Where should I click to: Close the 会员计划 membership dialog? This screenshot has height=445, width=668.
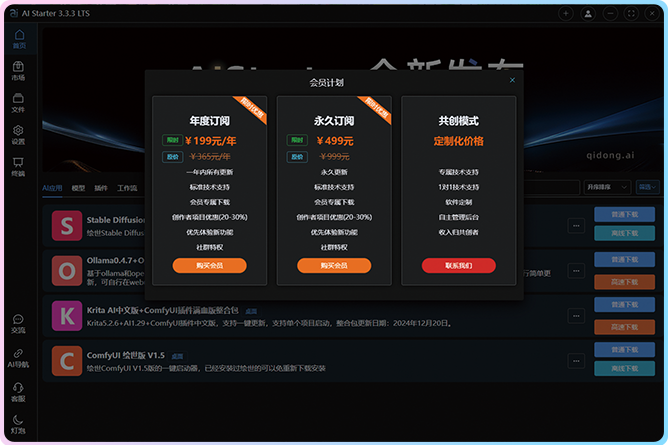click(x=512, y=80)
